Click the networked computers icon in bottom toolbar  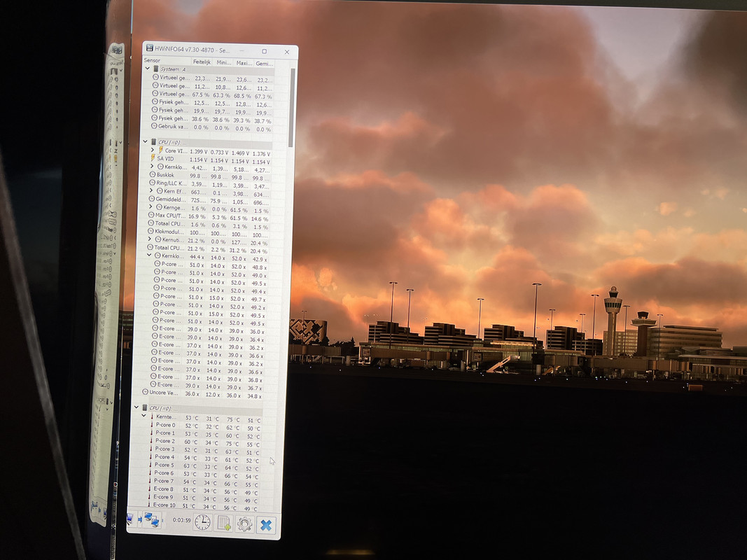tap(151, 519)
